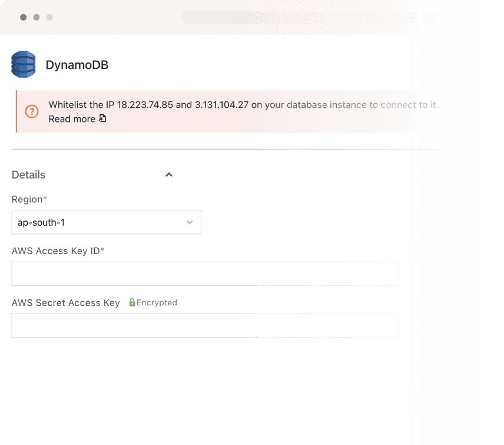Select the first gray dot in the titlebar
This screenshot has height=445, width=504.
22,18
